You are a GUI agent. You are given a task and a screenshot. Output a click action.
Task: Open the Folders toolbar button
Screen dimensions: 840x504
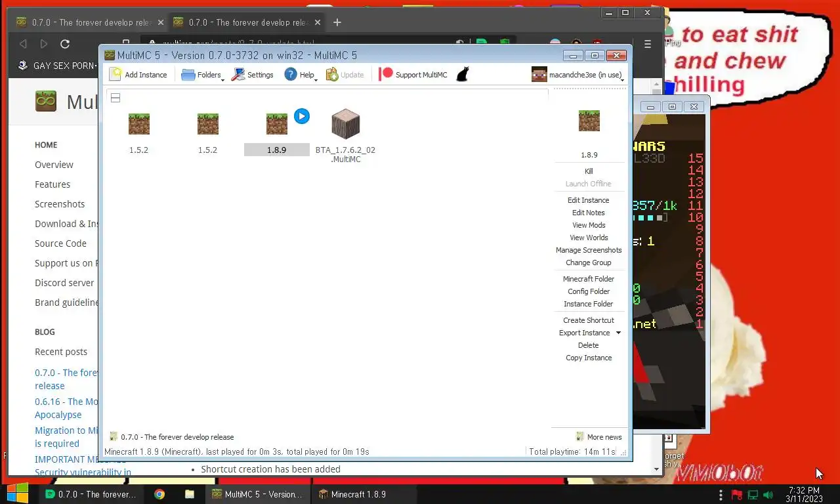click(x=202, y=75)
